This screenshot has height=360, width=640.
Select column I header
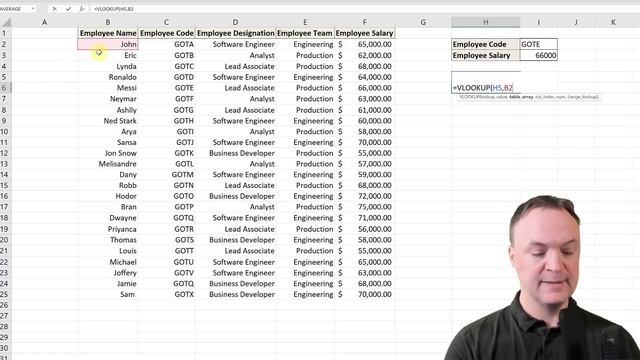point(538,22)
